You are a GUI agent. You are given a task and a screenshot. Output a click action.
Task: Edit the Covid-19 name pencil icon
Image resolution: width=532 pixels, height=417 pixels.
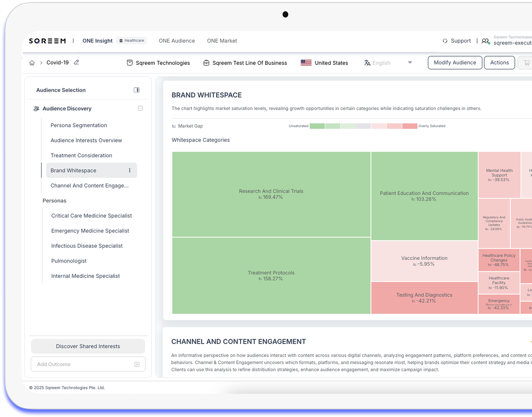coord(77,62)
